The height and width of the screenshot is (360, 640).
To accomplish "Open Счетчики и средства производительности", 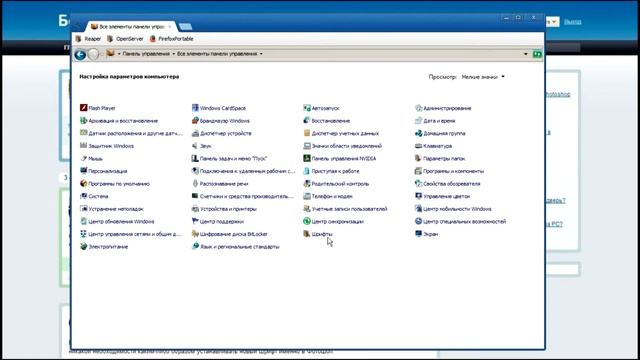I will (x=243, y=196).
